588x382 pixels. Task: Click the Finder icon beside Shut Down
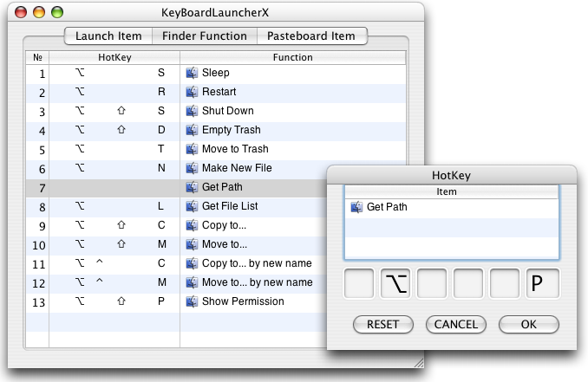(x=192, y=111)
